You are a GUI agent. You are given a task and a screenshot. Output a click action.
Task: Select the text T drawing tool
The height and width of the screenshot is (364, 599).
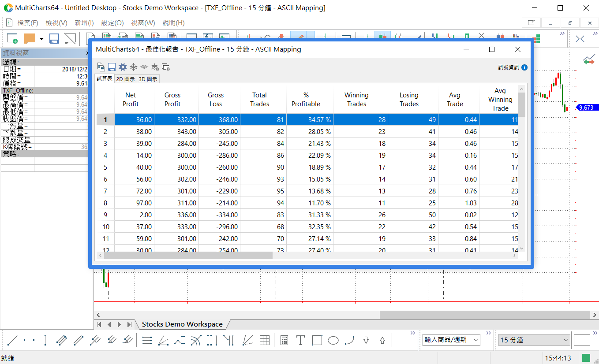[300, 340]
